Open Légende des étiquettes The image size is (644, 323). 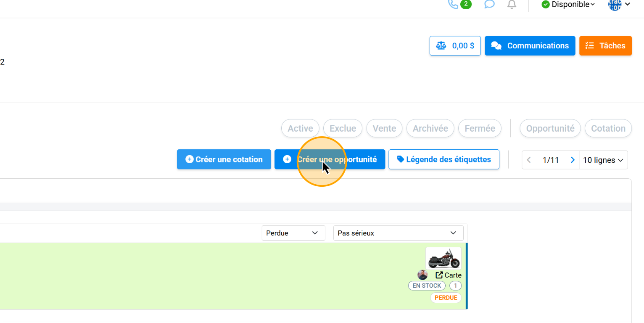pyautogui.click(x=443, y=159)
